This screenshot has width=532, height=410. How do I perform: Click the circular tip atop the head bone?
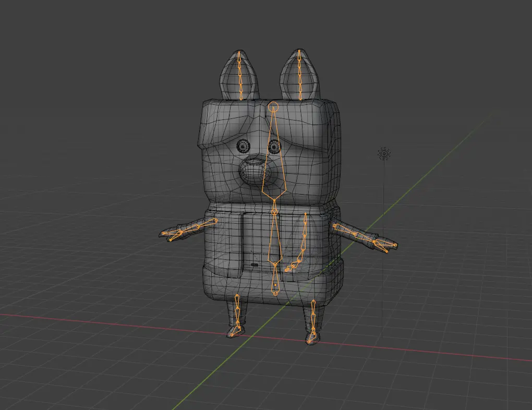point(274,107)
